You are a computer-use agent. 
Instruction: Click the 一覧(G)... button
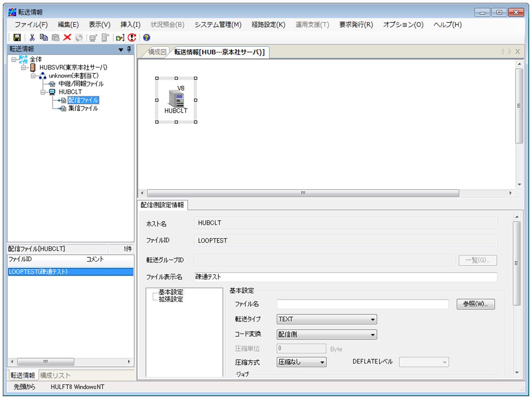[x=478, y=260]
